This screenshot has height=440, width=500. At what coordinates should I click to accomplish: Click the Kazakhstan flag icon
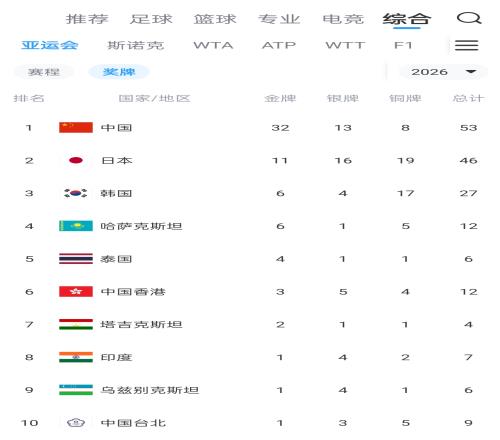click(76, 226)
